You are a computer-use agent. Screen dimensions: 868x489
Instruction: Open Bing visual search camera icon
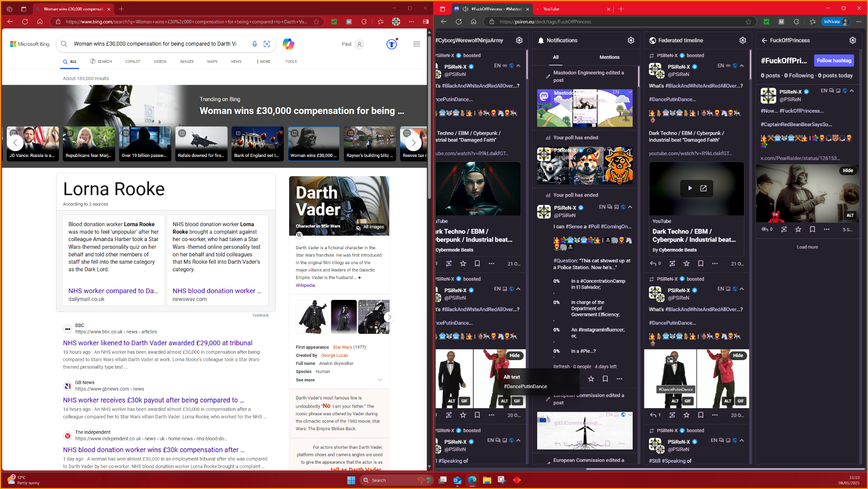tap(267, 44)
